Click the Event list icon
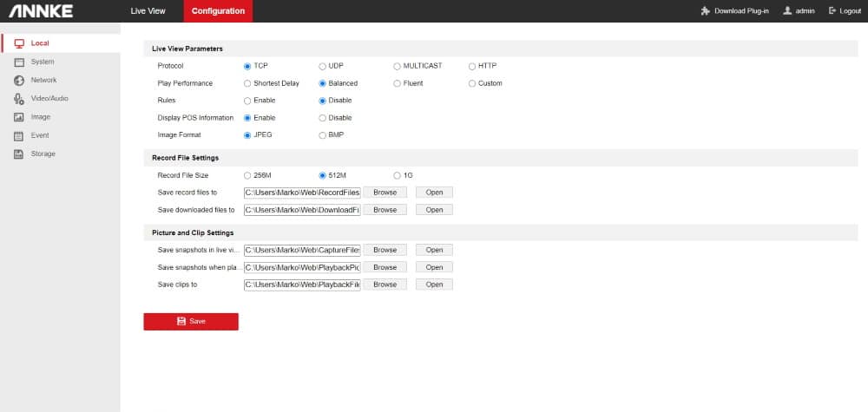The image size is (868, 412). [x=19, y=135]
